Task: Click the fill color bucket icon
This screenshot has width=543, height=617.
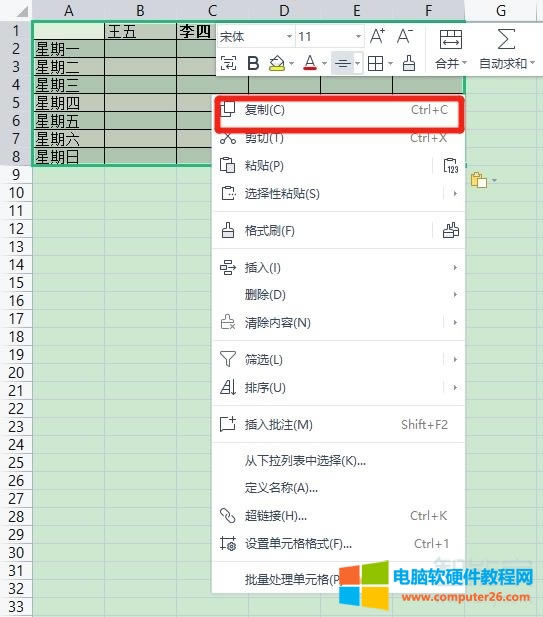Action: click(x=277, y=63)
